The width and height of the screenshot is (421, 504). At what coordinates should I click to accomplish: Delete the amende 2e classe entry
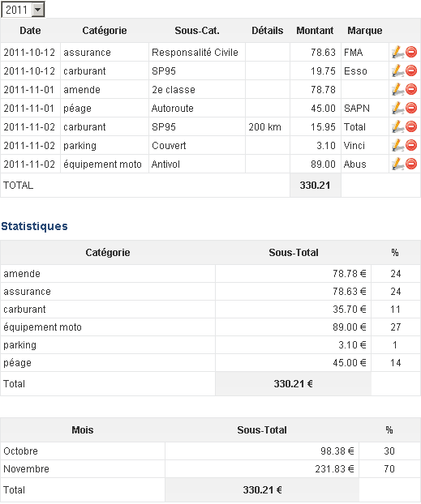pos(411,89)
